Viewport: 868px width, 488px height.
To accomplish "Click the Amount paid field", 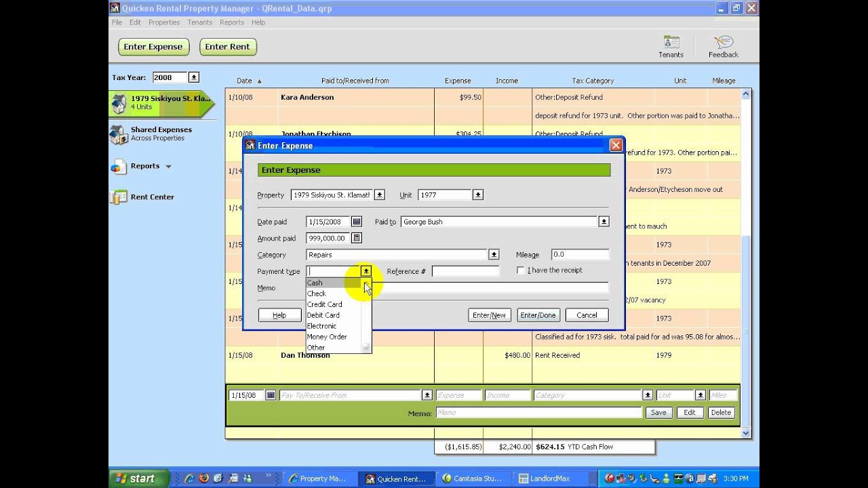I will (x=328, y=238).
